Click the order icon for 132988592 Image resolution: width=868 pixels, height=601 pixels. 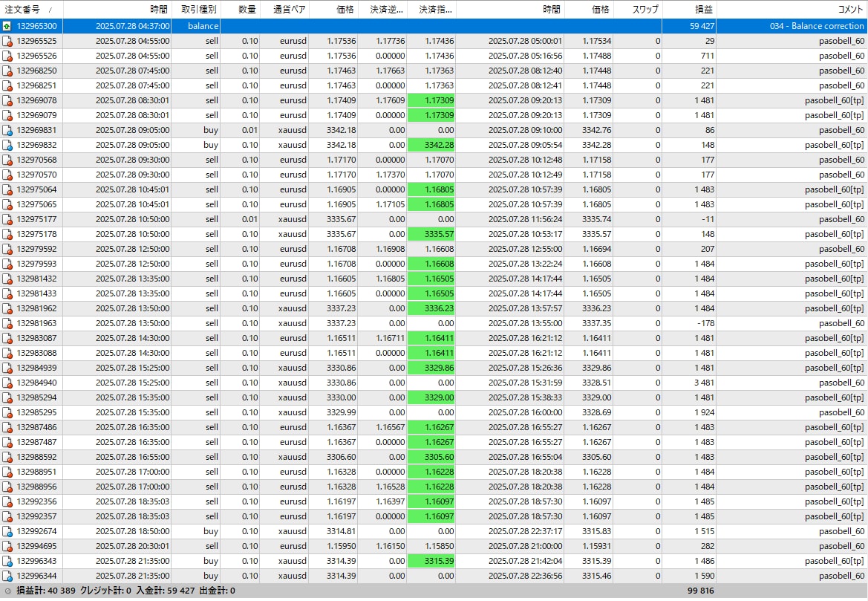pyautogui.click(x=7, y=458)
